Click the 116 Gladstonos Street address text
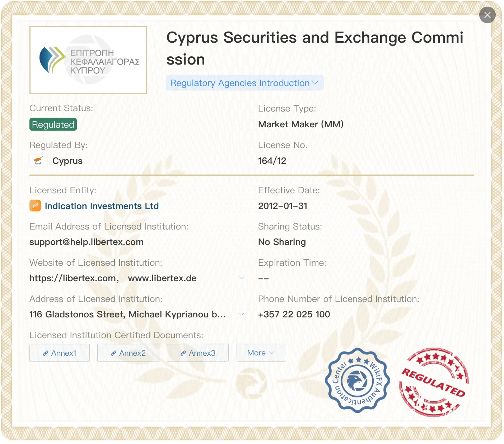Viewport: 504px width, 444px height. click(x=128, y=315)
